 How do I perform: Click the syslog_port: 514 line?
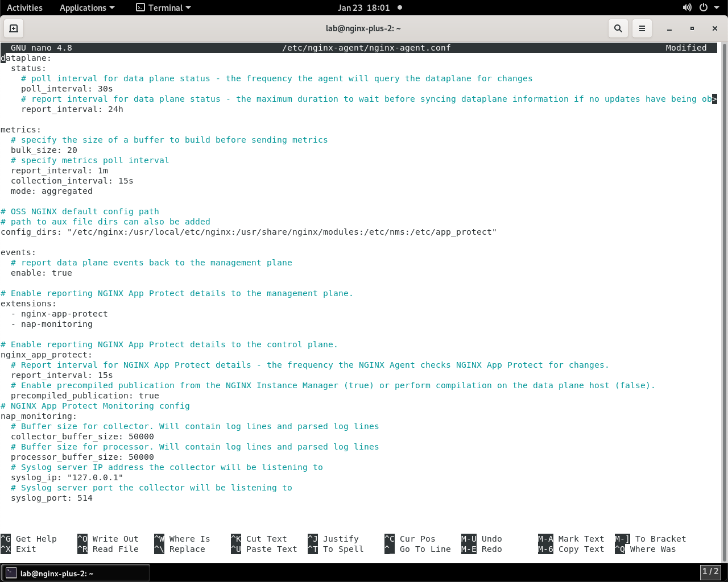pyautogui.click(x=52, y=498)
